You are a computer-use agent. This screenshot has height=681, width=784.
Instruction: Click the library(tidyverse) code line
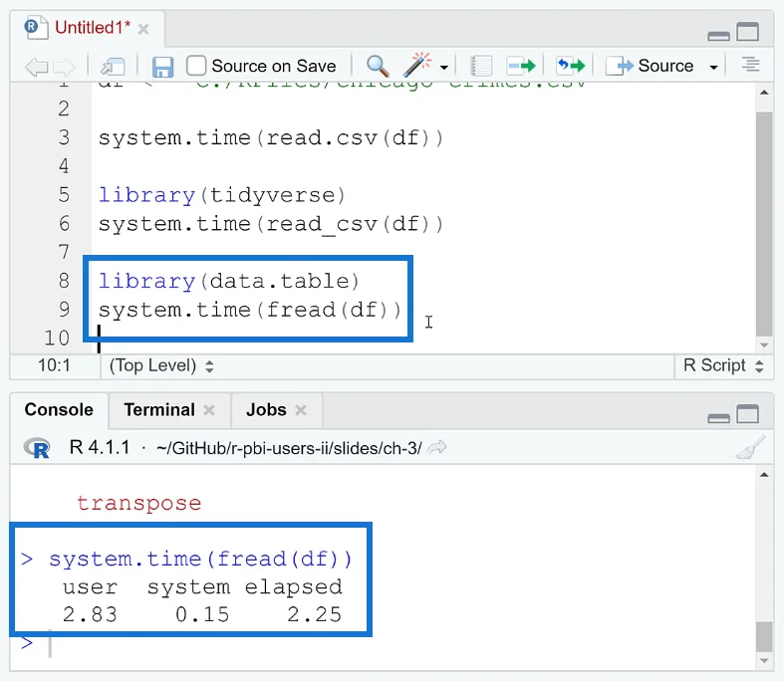(221, 195)
